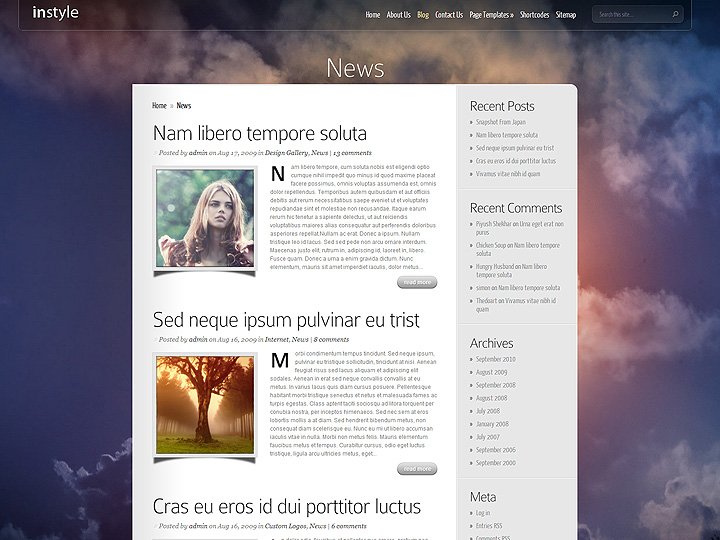
Task: Open the orange tree thumbnail
Action: tap(205, 405)
